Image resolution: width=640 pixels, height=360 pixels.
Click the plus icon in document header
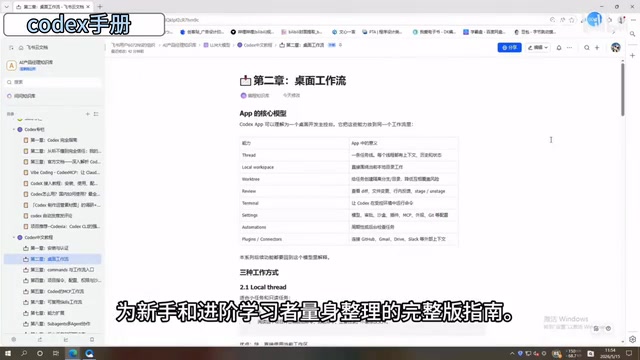597,48
